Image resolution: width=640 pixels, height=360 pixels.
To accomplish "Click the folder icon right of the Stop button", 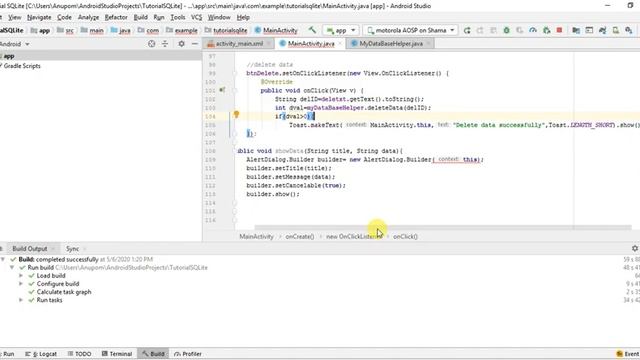I will tap(576, 30).
